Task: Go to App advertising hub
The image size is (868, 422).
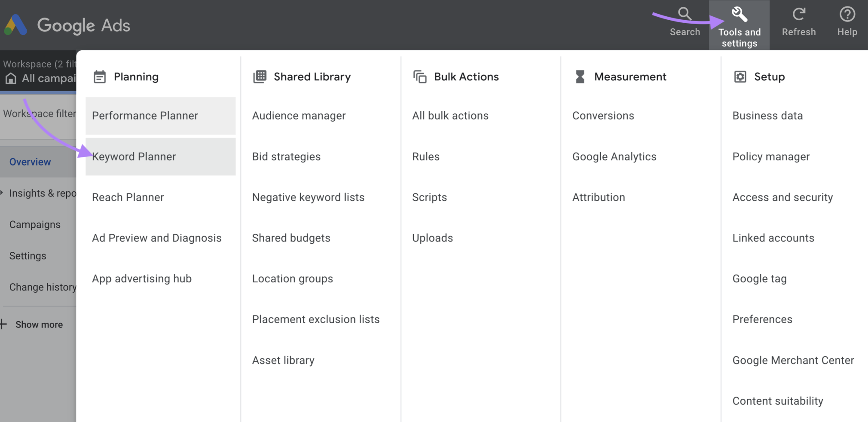Action: [x=142, y=278]
